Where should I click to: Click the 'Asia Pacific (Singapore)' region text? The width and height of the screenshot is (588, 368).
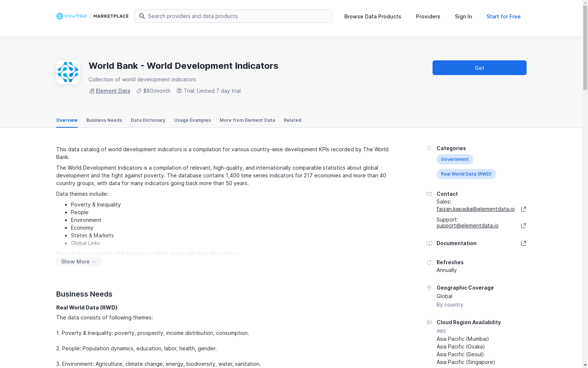(x=466, y=362)
